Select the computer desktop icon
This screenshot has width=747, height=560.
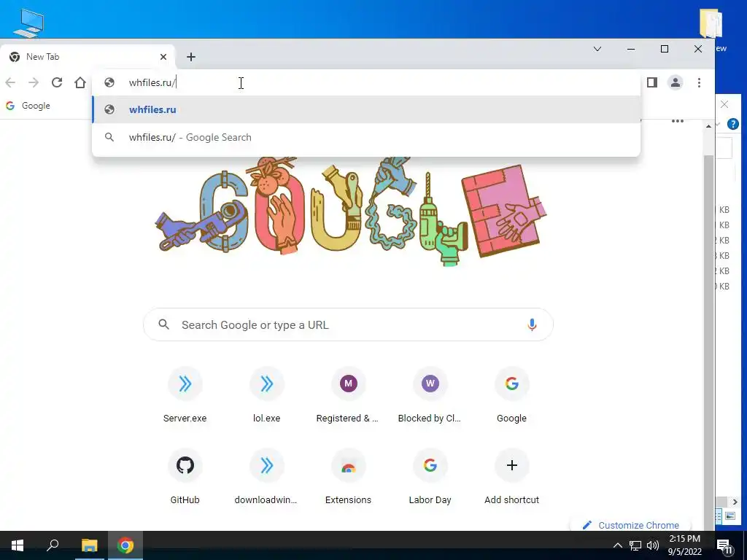[x=28, y=23]
